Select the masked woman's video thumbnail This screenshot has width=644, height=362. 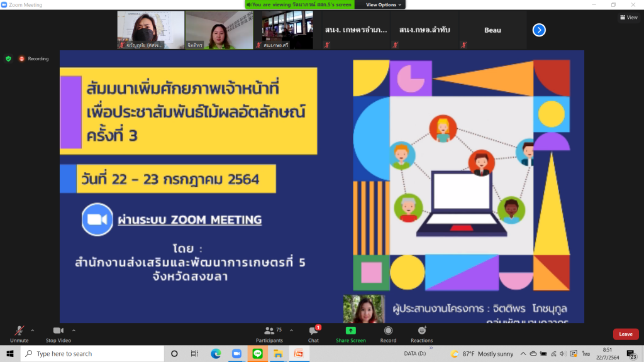[x=151, y=30]
